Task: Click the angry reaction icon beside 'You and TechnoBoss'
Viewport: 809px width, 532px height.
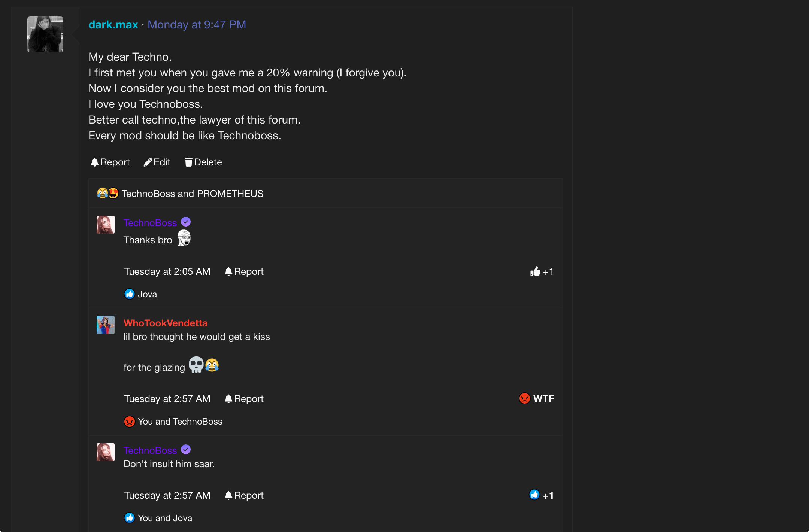Action: [x=130, y=422]
